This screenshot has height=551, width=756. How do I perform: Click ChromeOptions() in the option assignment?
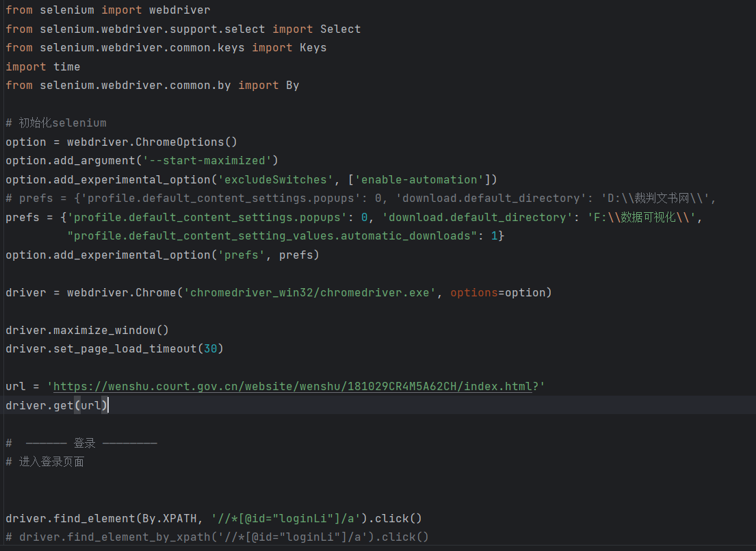click(x=186, y=142)
